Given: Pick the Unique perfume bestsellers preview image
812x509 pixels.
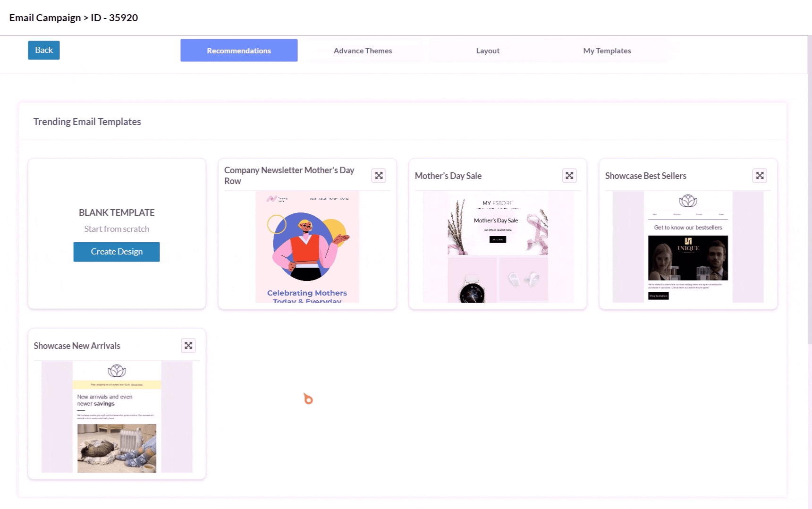Looking at the screenshot, I should click(x=688, y=258).
